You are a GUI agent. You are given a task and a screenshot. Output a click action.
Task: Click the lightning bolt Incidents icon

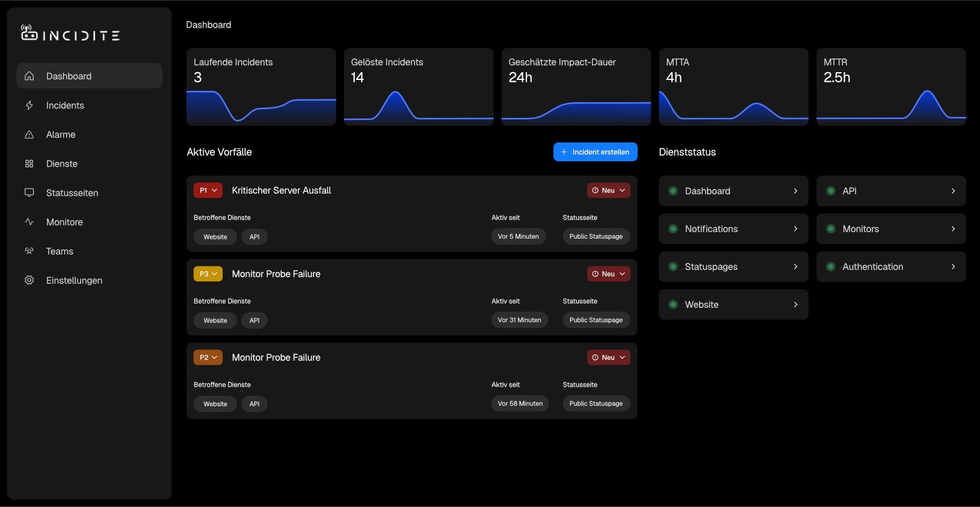point(29,105)
